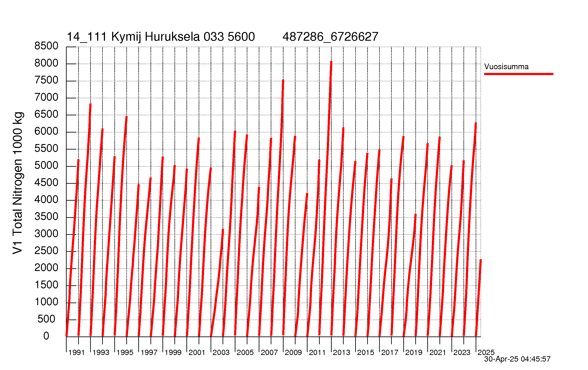588x370 pixels.
Task: Click the x-axis year label 1991
Action: pyautogui.click(x=77, y=352)
